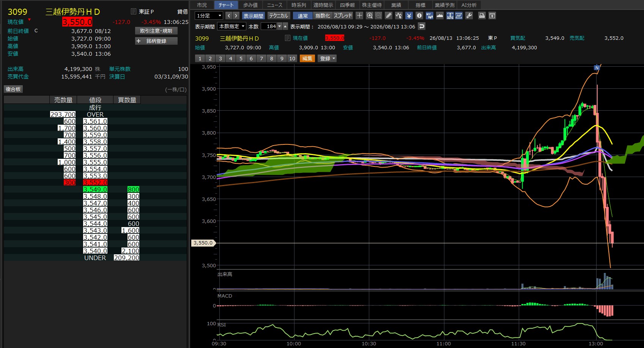
Task: Click the 銘柄登録 button
Action: [x=156, y=41]
